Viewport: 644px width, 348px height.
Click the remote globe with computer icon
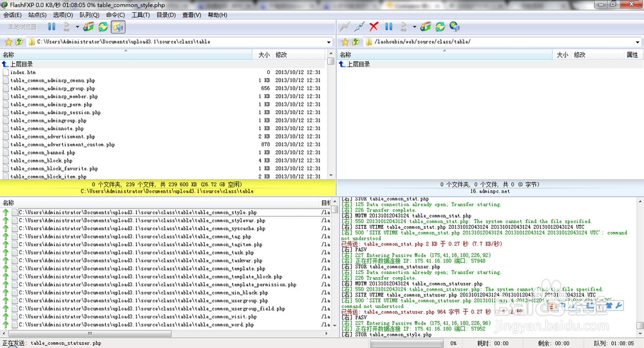[x=454, y=26]
